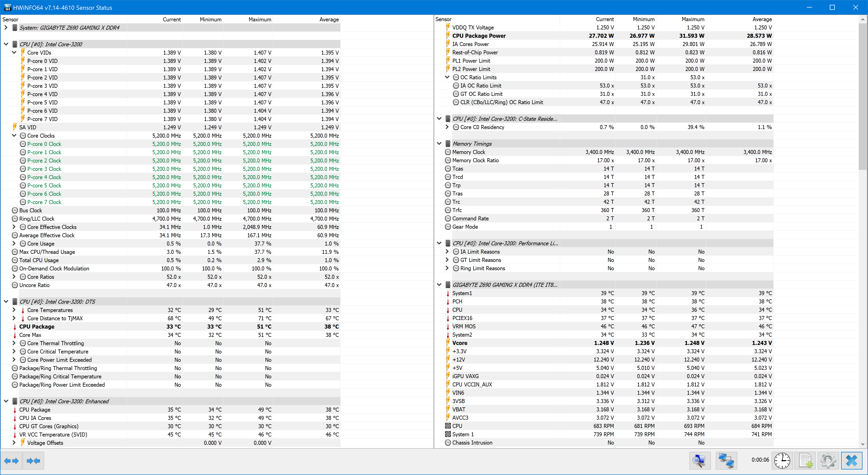Open sensor settings gear icon
The image size is (868, 475).
coord(828,460)
